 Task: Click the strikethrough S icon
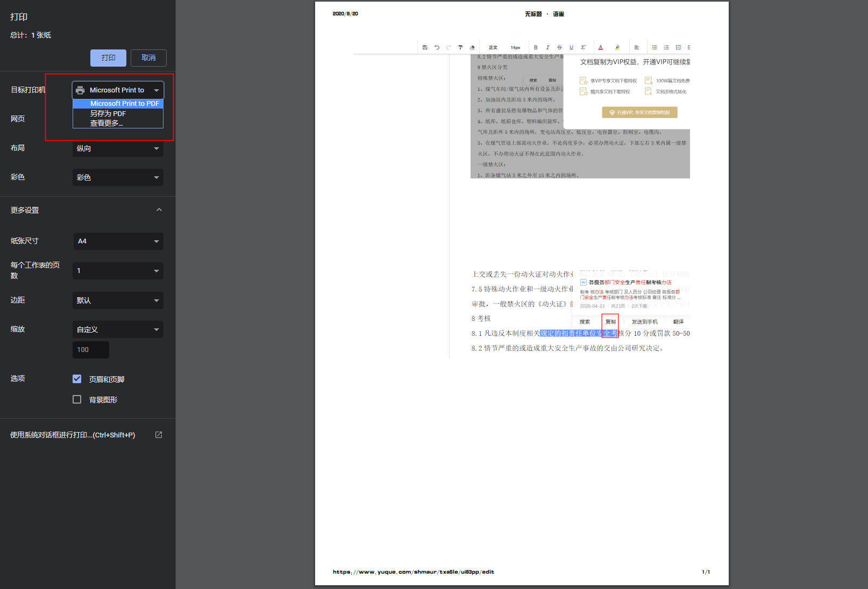tap(559, 47)
